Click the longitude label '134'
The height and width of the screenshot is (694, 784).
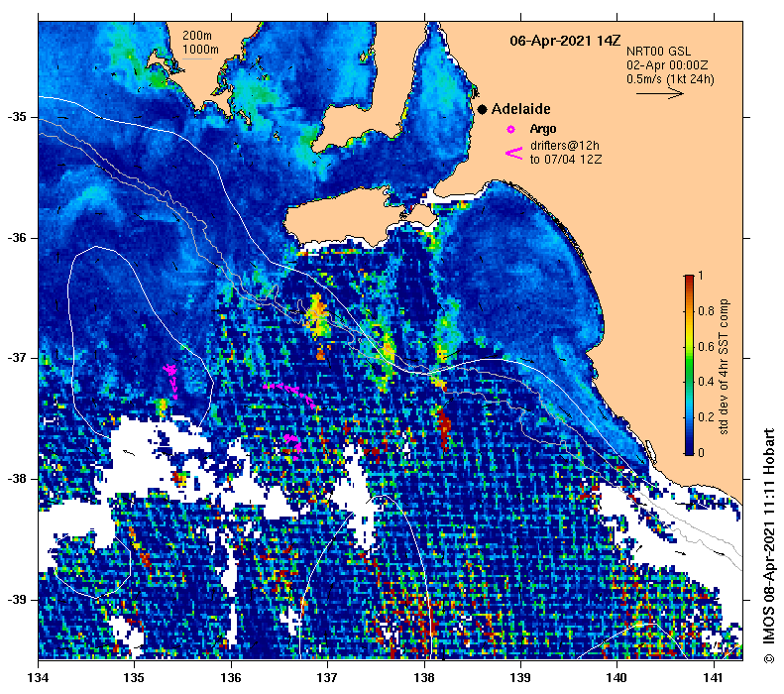(39, 678)
